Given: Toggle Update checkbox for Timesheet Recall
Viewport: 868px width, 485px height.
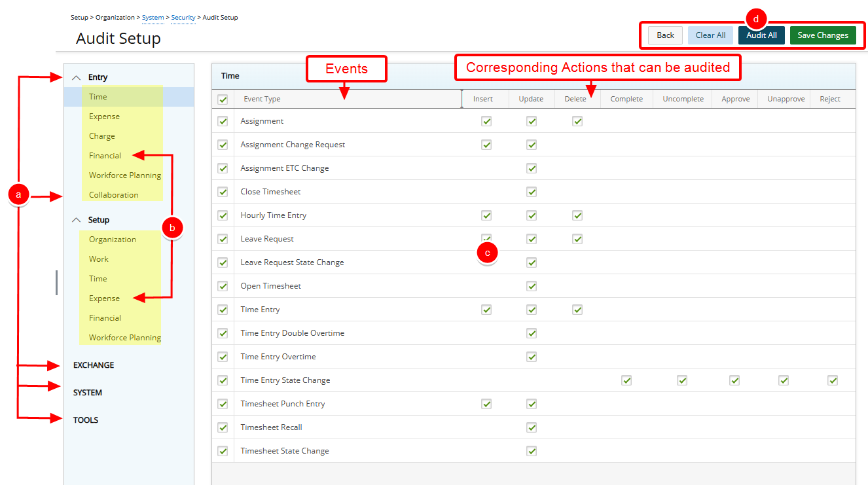Looking at the screenshot, I should (532, 427).
